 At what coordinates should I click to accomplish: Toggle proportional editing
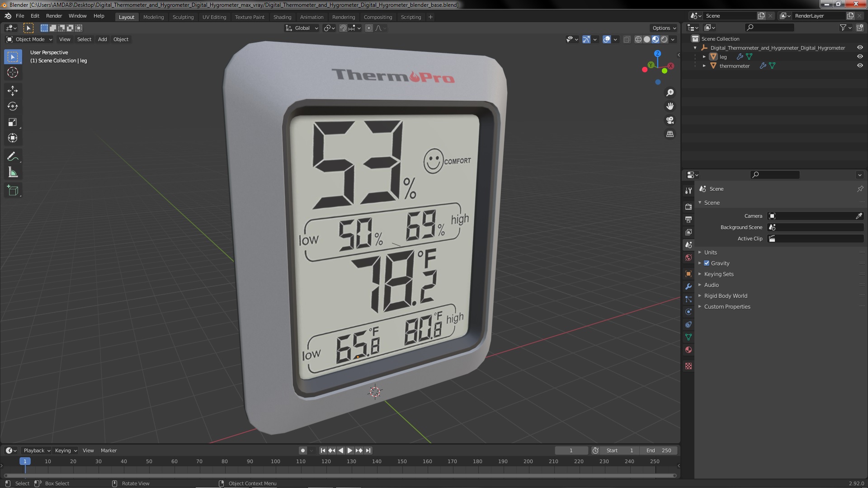coord(369,28)
